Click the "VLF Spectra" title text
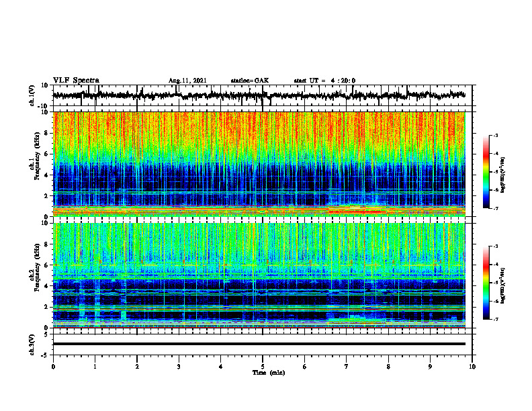The image size is (532, 411). coord(76,81)
